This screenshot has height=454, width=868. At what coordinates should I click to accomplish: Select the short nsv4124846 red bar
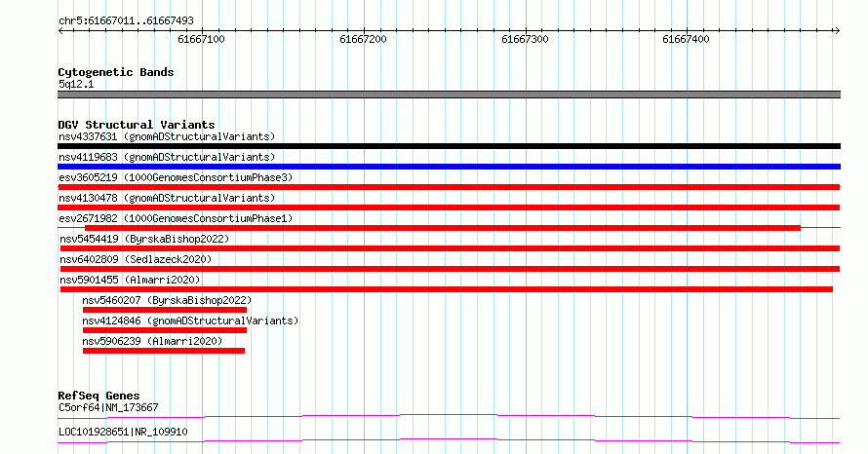tap(165, 330)
